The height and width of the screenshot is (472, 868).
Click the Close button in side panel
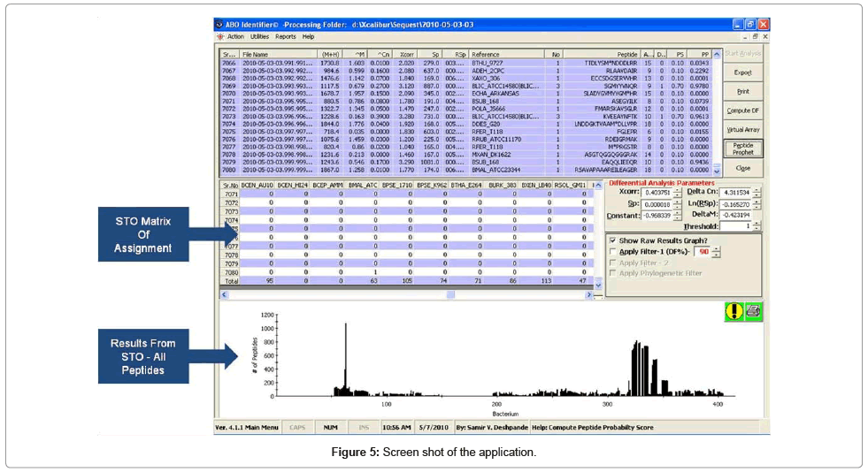tap(743, 168)
